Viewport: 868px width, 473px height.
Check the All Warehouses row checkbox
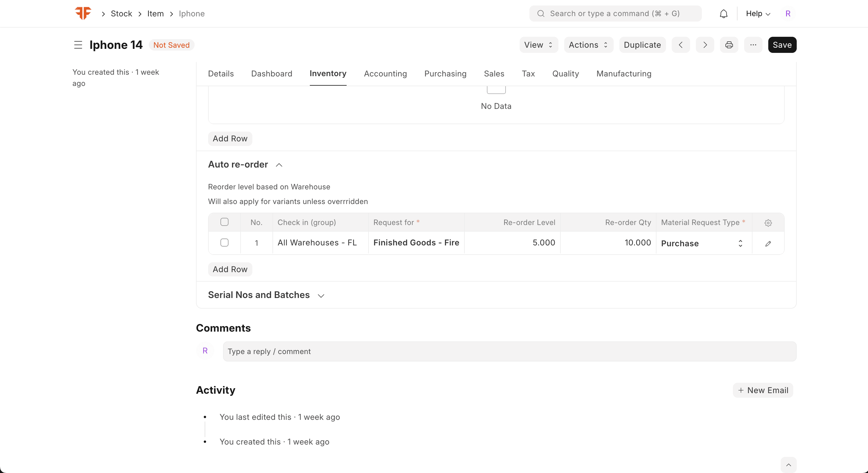[224, 243]
